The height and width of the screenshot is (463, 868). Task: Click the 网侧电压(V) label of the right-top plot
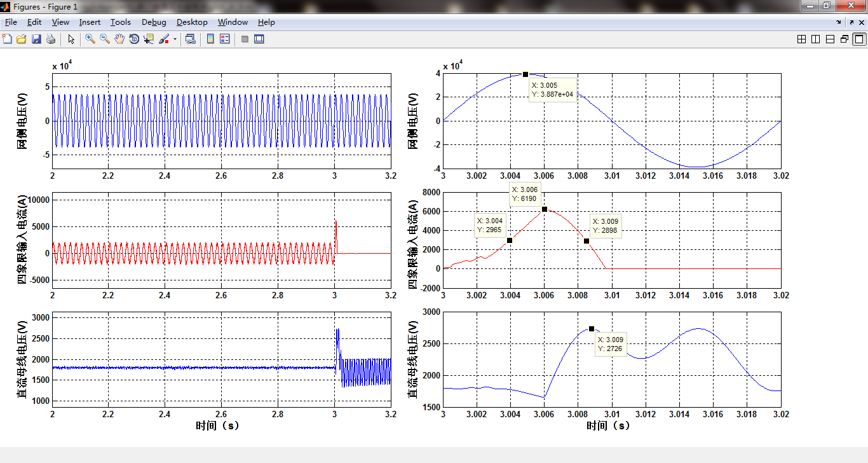[413, 121]
